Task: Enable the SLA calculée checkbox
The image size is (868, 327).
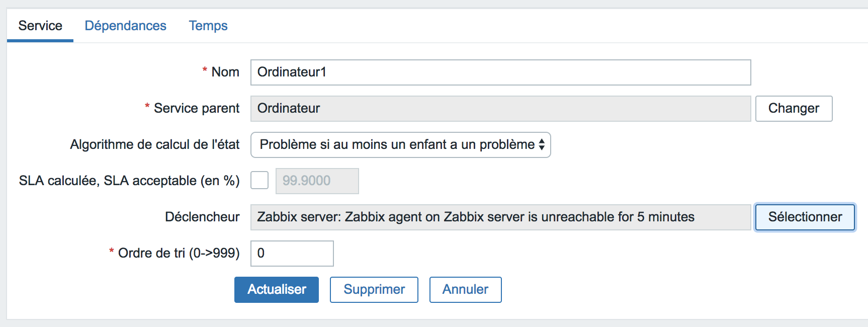Action: coord(259,180)
